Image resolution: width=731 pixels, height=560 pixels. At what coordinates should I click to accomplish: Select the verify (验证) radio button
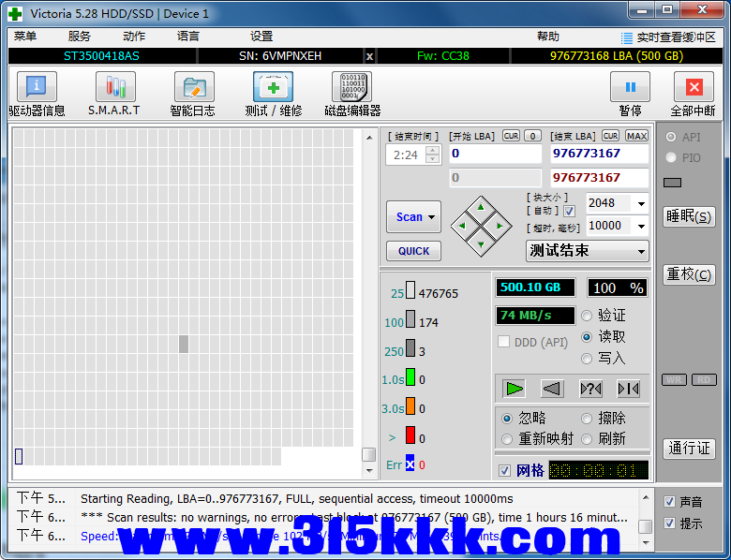[x=587, y=316]
